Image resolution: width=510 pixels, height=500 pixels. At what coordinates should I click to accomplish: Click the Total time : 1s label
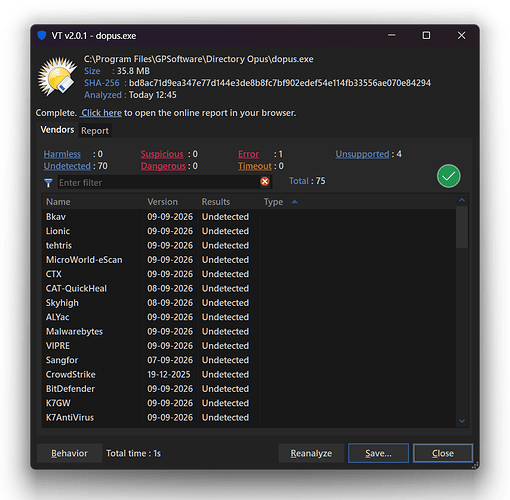click(133, 453)
